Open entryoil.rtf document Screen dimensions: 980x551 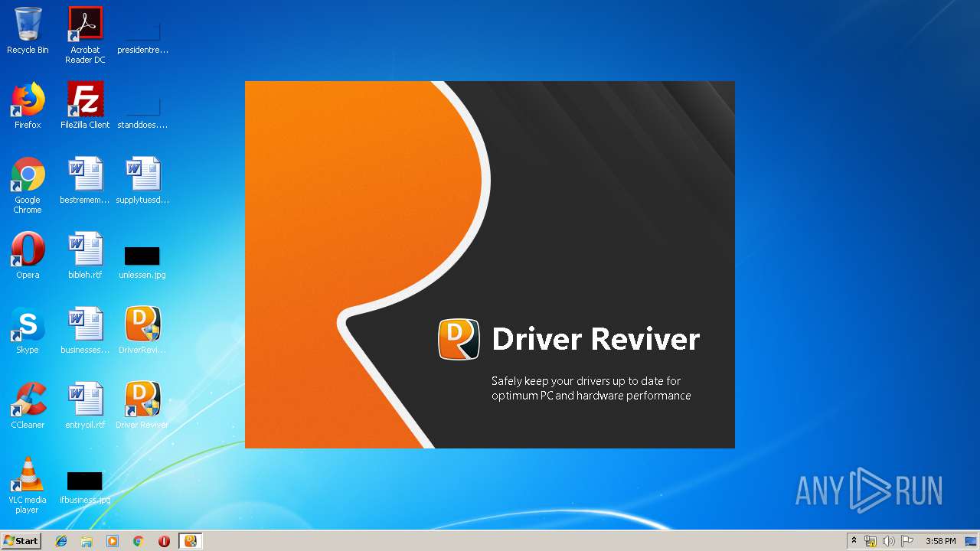click(85, 406)
